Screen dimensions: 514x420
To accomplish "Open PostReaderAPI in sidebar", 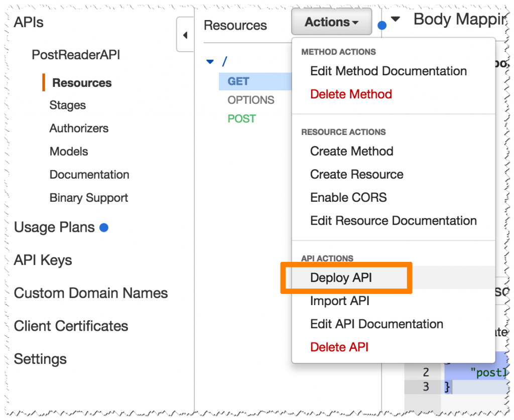I will click(76, 55).
